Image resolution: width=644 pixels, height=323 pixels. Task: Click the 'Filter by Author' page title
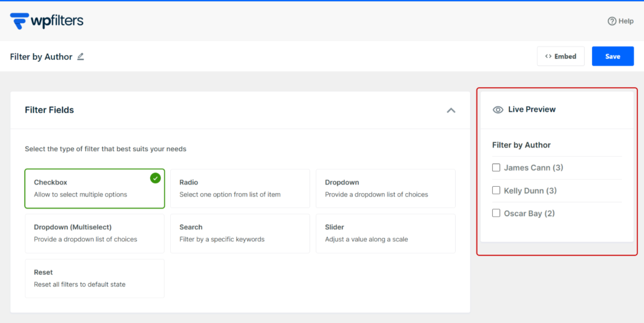click(x=41, y=57)
